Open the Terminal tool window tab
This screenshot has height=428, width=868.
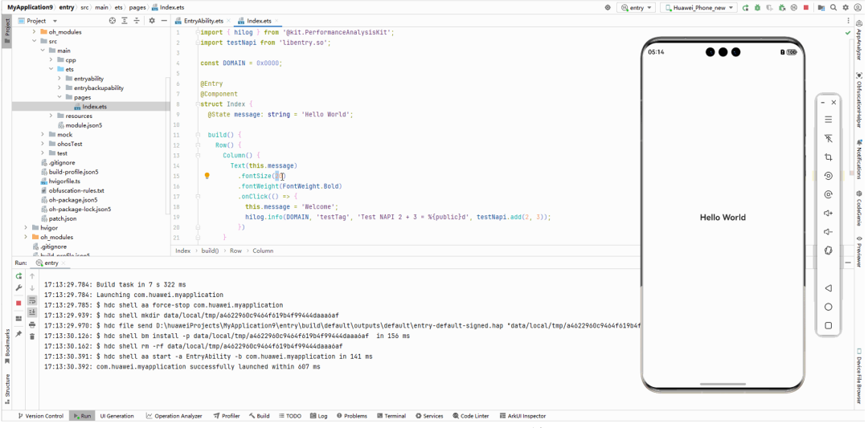pos(390,416)
